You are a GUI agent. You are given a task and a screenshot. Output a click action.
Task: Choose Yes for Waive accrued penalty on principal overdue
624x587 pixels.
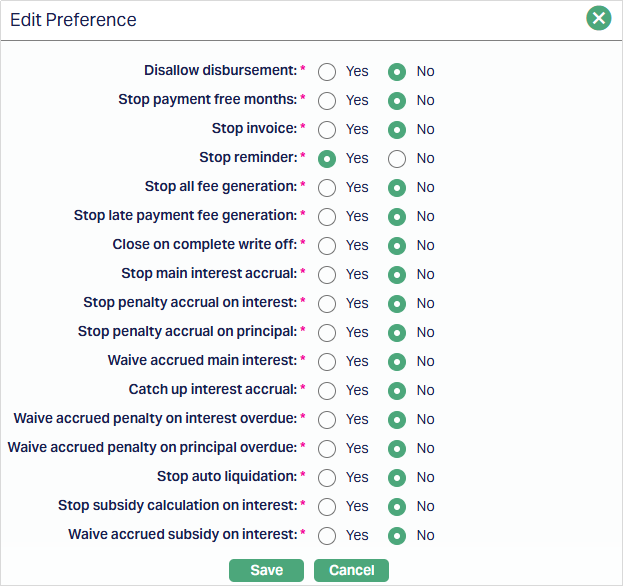click(x=327, y=448)
